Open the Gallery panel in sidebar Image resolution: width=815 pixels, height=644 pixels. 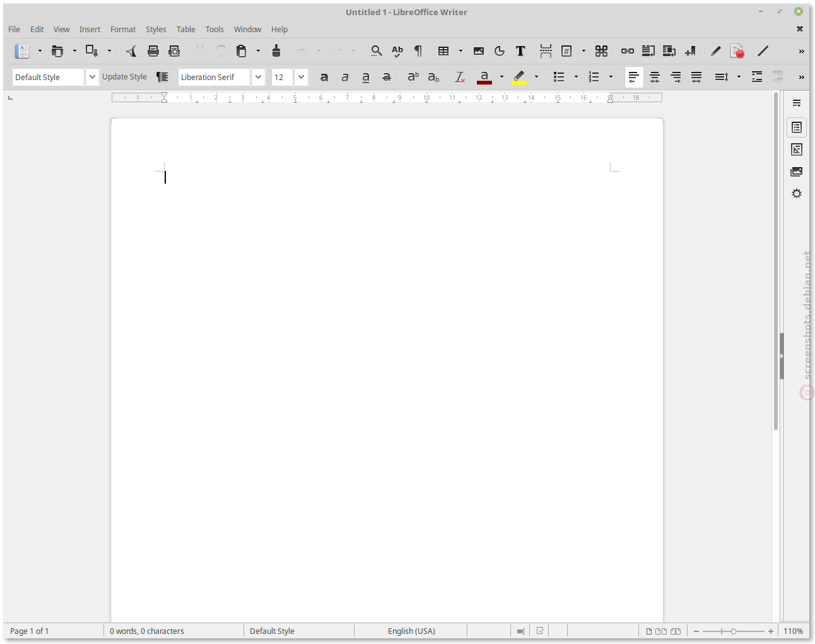797,172
